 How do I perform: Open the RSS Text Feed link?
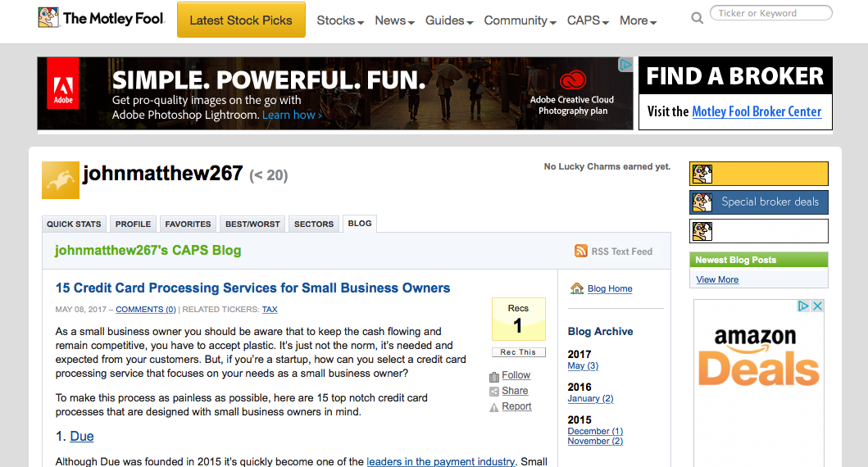[x=621, y=252]
